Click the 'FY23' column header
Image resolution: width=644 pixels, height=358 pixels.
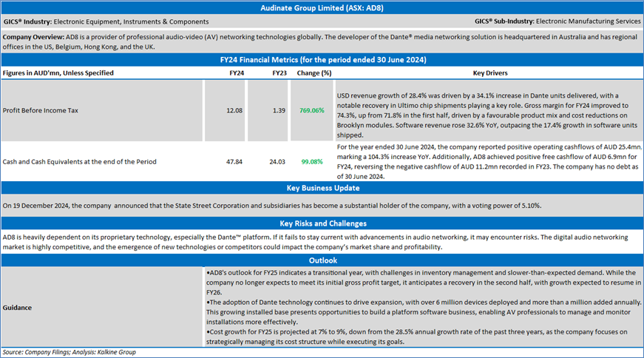pyautogui.click(x=279, y=73)
